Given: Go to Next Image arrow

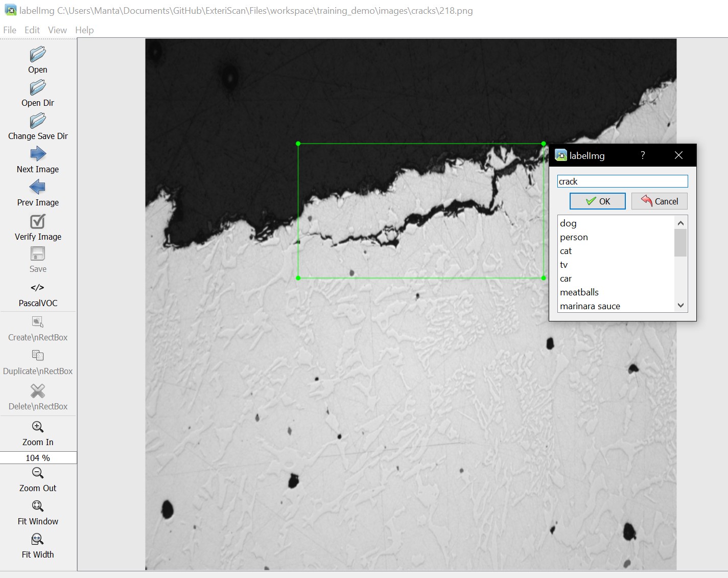Looking at the screenshot, I should [38, 154].
